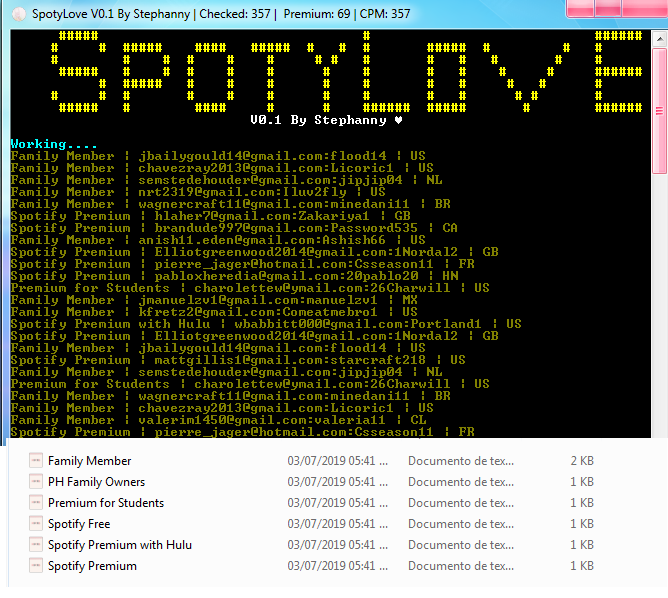The height and width of the screenshot is (598, 668).
Task: Click the SpotyLove window title bar
Action: tap(300, 14)
